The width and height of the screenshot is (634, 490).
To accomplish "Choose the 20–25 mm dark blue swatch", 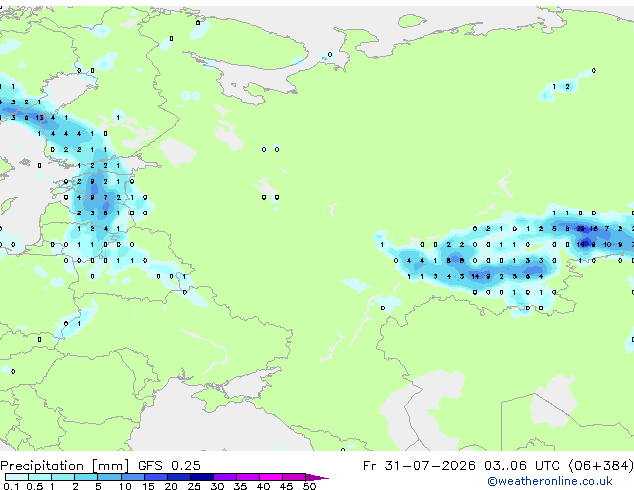I will pos(178,477).
